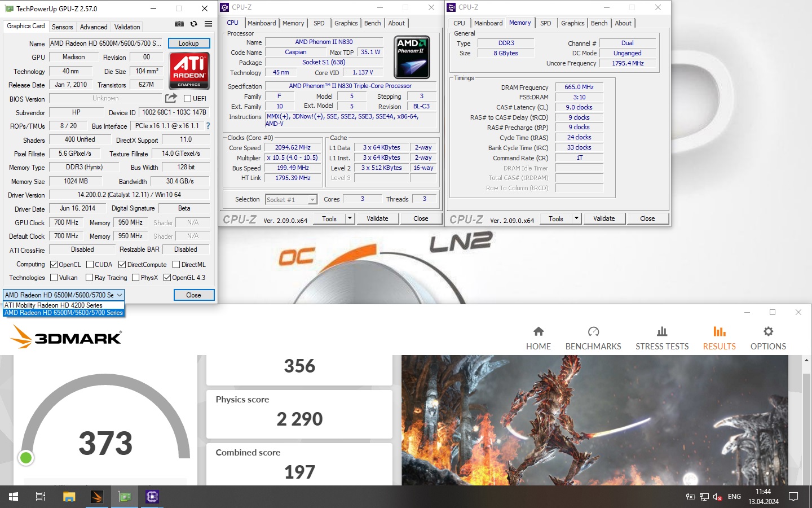This screenshot has width=812, height=508.
Task: Toggle the Vulkan checkbox
Action: (x=54, y=277)
